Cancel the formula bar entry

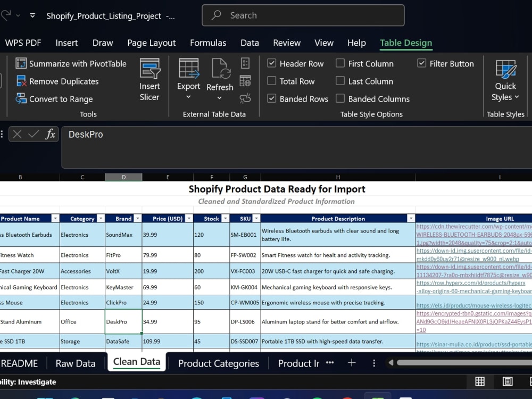pos(18,135)
